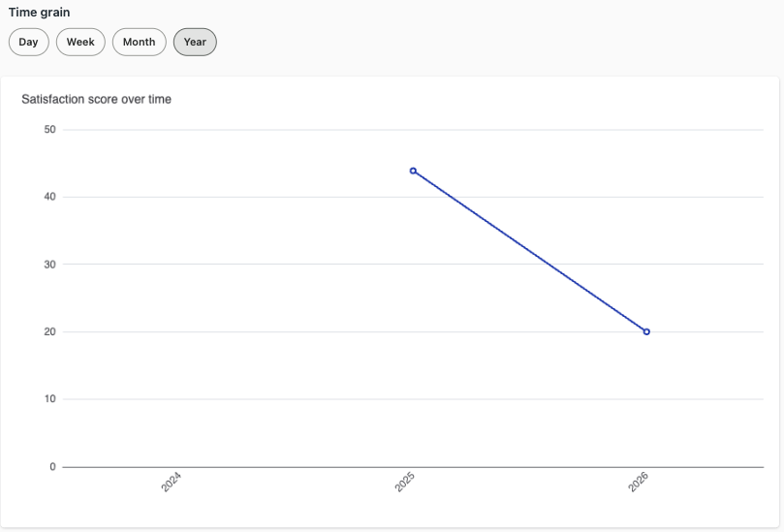Image resolution: width=784 pixels, height=532 pixels.
Task: Click the horizontal gridline at 50
Action: (x=414, y=130)
